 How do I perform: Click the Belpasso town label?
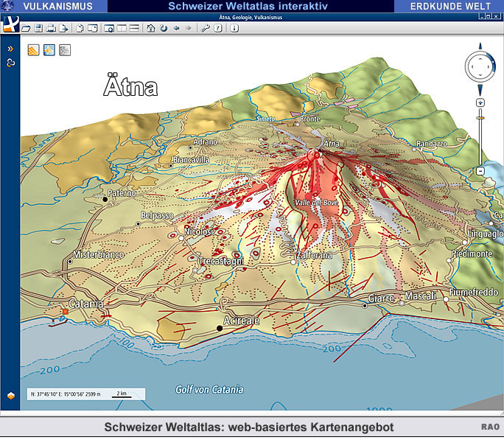(157, 215)
